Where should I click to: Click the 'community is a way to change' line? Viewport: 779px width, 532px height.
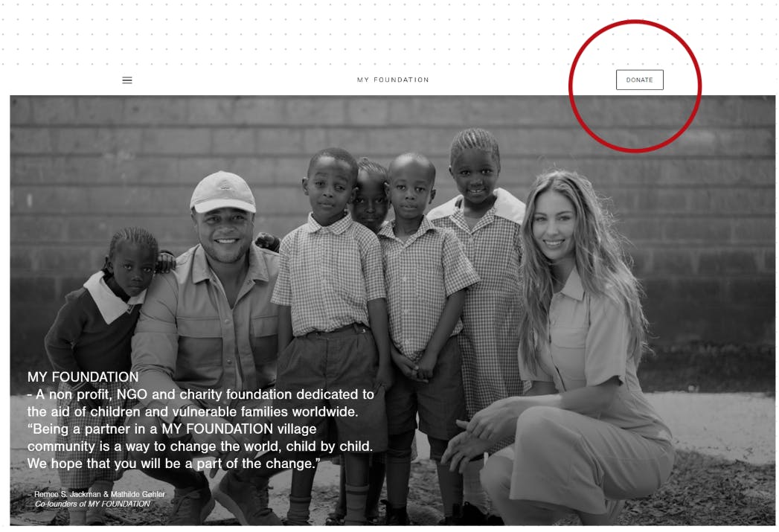pos(200,446)
